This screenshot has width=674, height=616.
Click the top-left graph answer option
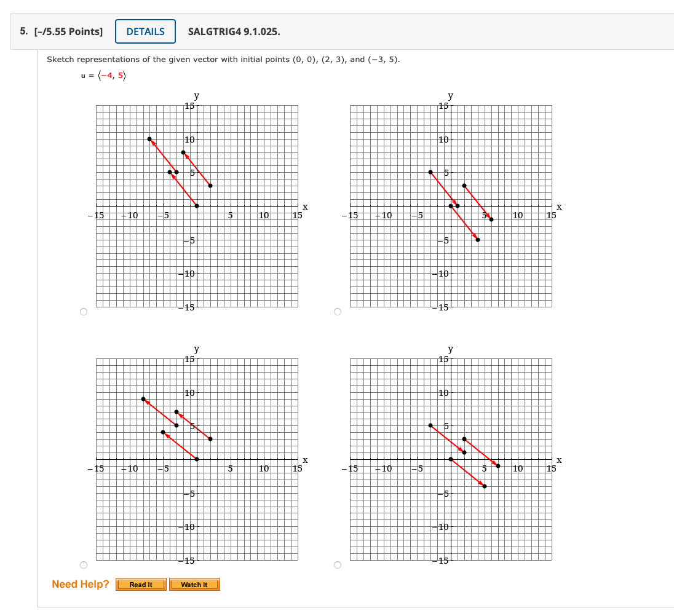[196, 207]
